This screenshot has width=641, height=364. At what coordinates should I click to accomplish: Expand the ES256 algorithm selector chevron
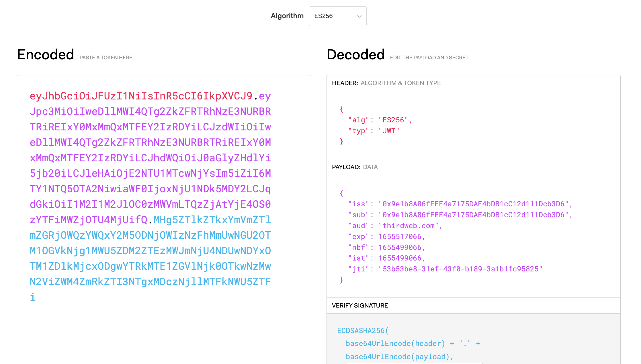359,17
